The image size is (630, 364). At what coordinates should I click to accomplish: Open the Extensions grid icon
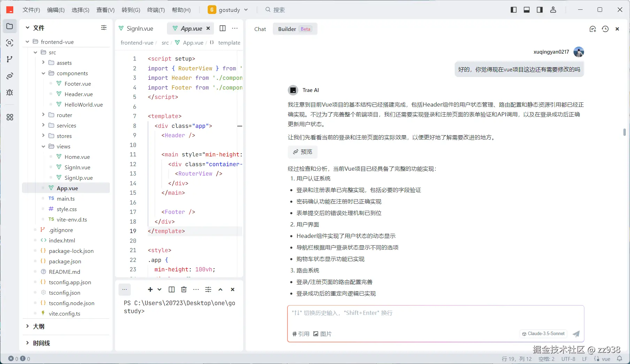10,117
